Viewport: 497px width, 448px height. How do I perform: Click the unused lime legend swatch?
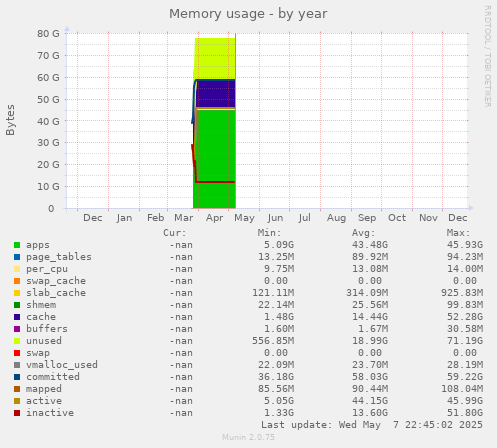coord(17,341)
